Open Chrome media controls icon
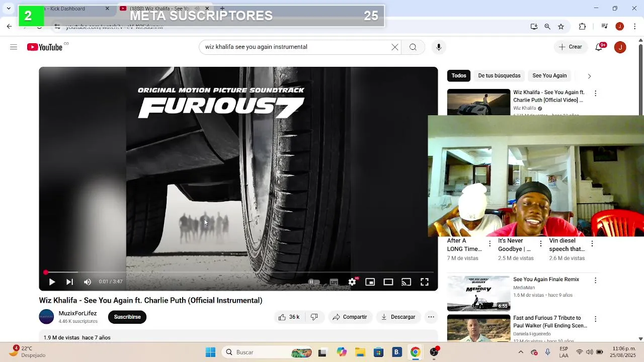The width and height of the screenshot is (644, 362). [x=605, y=27]
